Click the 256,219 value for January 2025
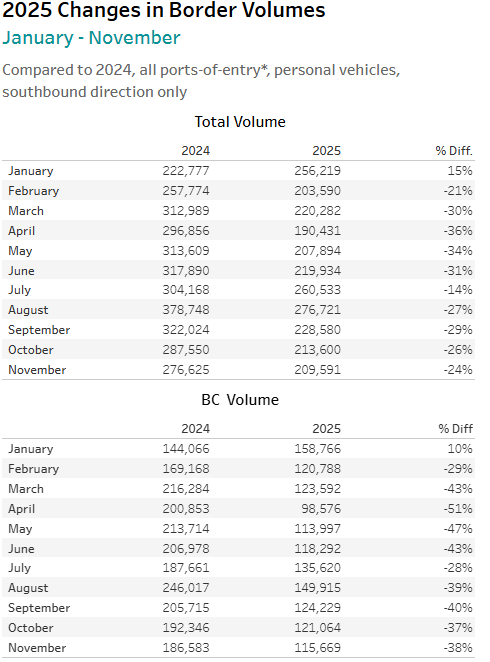This screenshot has width=490, height=662. [x=317, y=171]
